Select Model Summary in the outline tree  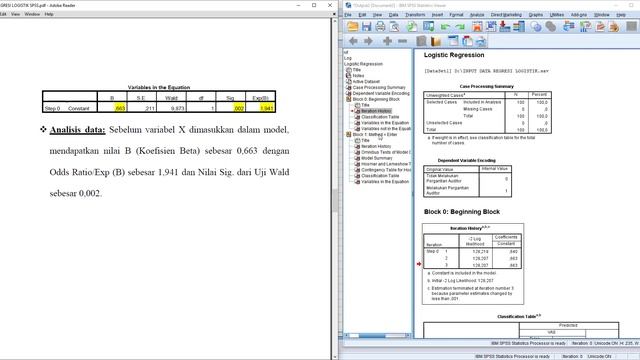coord(377,158)
